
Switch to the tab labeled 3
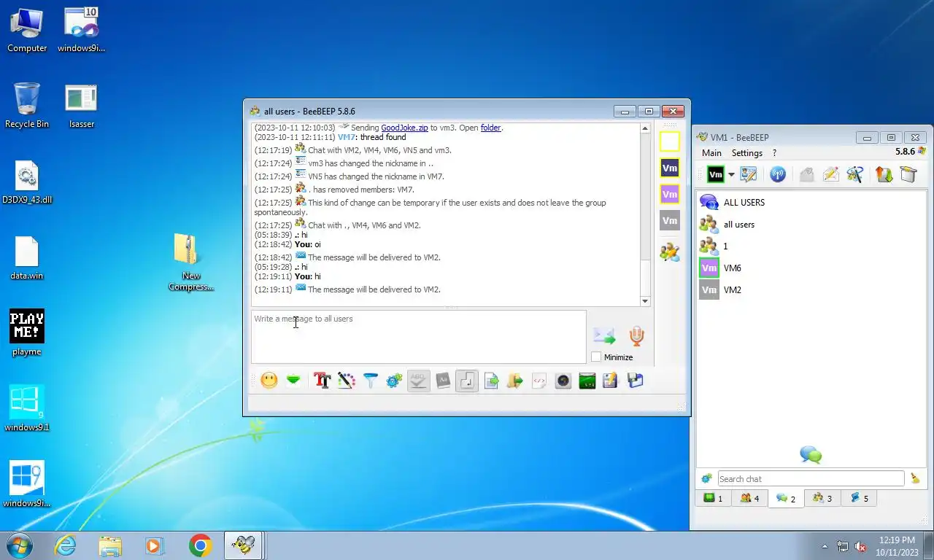(x=822, y=498)
